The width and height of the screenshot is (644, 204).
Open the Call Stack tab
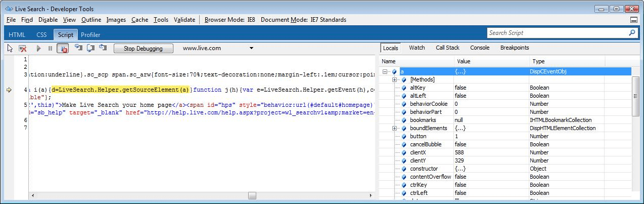[x=447, y=48]
